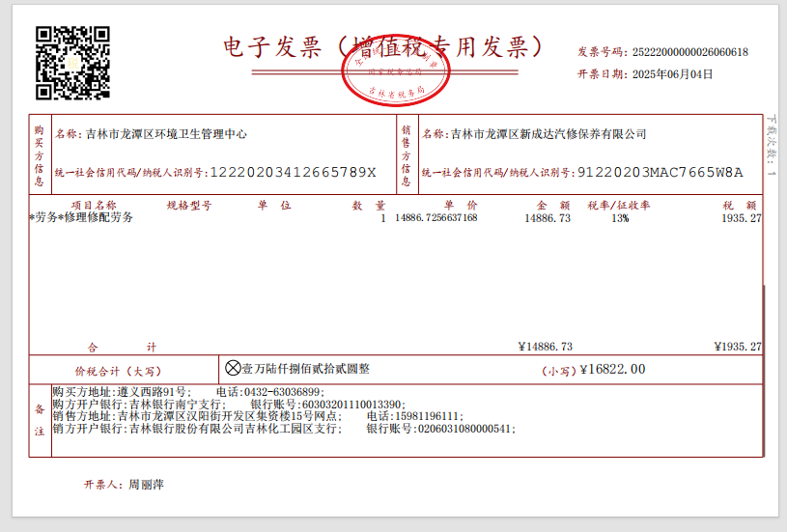The image size is (787, 532).
Task: Select seller address 汉阳街开发区集资楼15号网点
Action: point(262,416)
